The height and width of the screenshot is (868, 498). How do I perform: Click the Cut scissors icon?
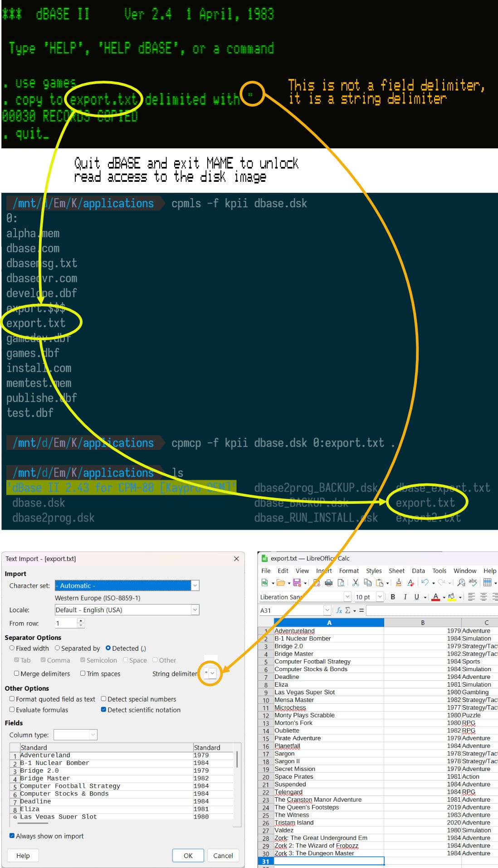[x=356, y=582]
